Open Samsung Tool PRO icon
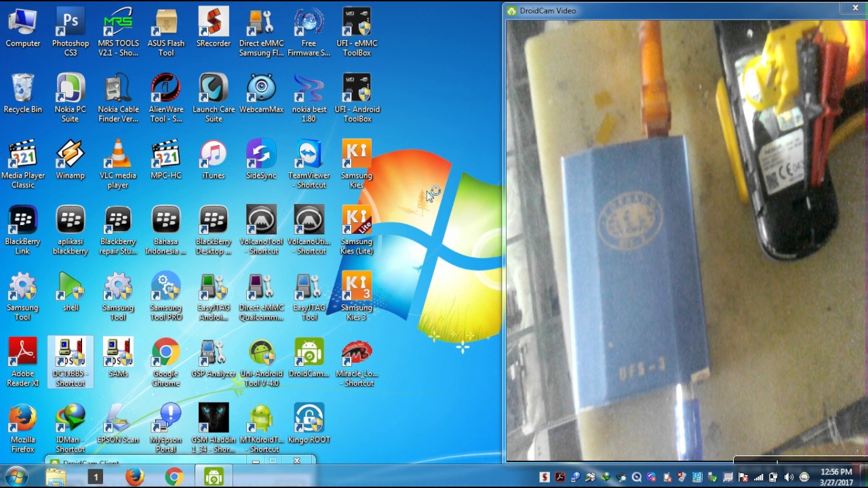This screenshot has width=868, height=488. coord(166,297)
